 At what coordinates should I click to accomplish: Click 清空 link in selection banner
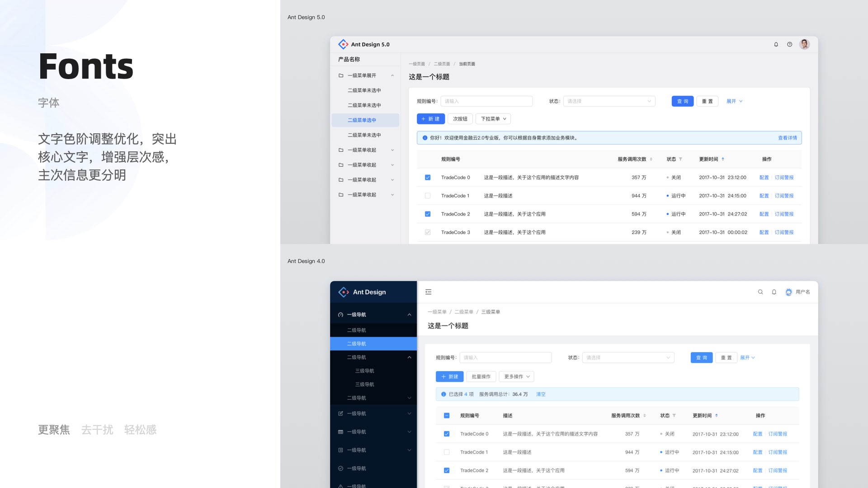[x=541, y=394]
